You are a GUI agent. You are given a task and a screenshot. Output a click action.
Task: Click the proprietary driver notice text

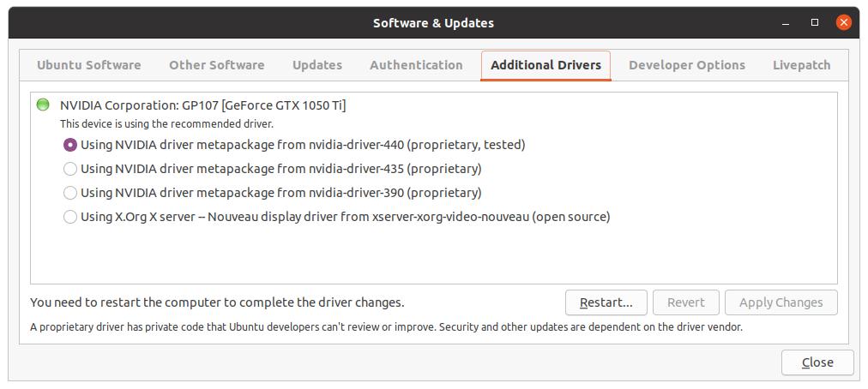click(x=386, y=327)
